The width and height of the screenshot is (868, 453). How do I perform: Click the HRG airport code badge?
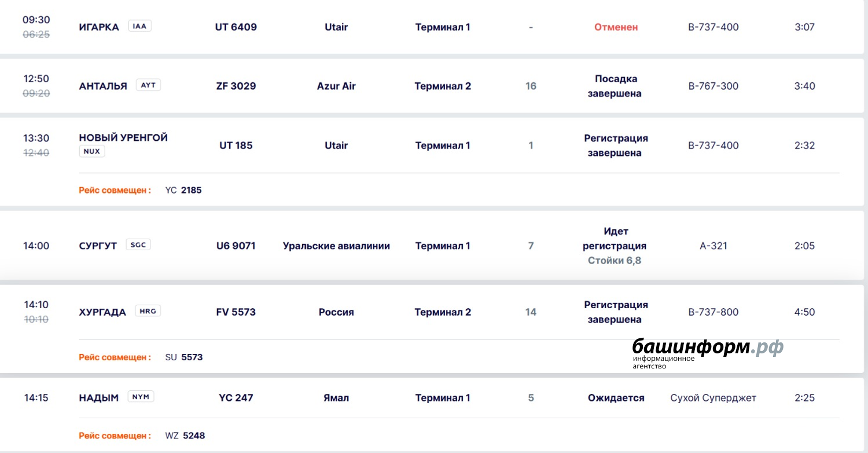[x=148, y=311]
